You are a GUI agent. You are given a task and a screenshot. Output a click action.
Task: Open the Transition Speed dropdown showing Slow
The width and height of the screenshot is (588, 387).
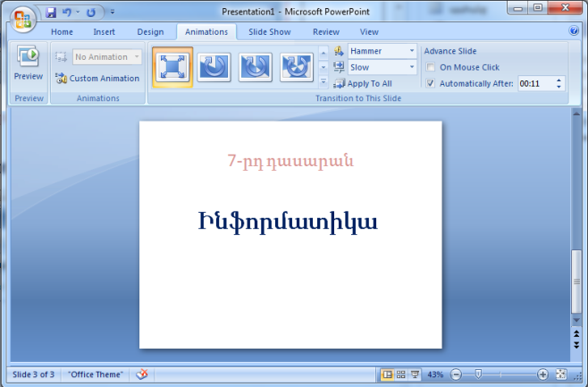pyautogui.click(x=382, y=67)
